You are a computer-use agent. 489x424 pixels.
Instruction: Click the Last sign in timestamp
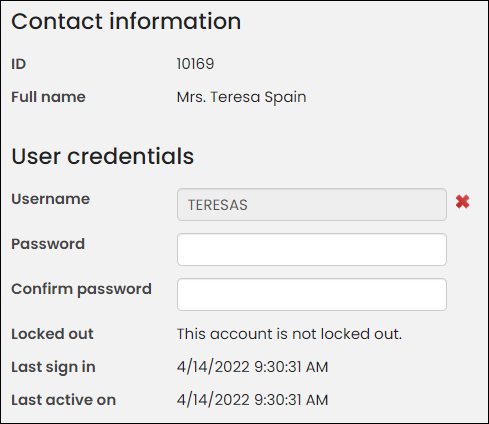(252, 367)
